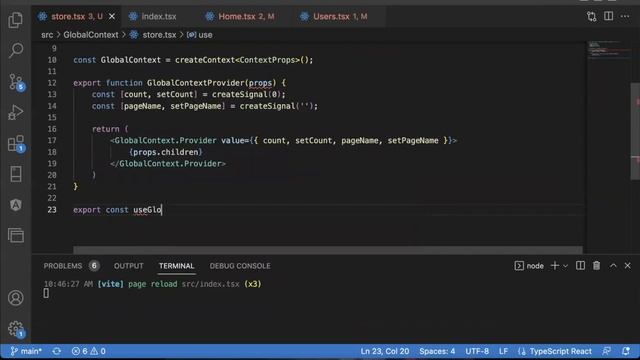Click Ln 23, Col 20 in status bar
Image resolution: width=640 pixels, height=360 pixels.
tap(384, 351)
